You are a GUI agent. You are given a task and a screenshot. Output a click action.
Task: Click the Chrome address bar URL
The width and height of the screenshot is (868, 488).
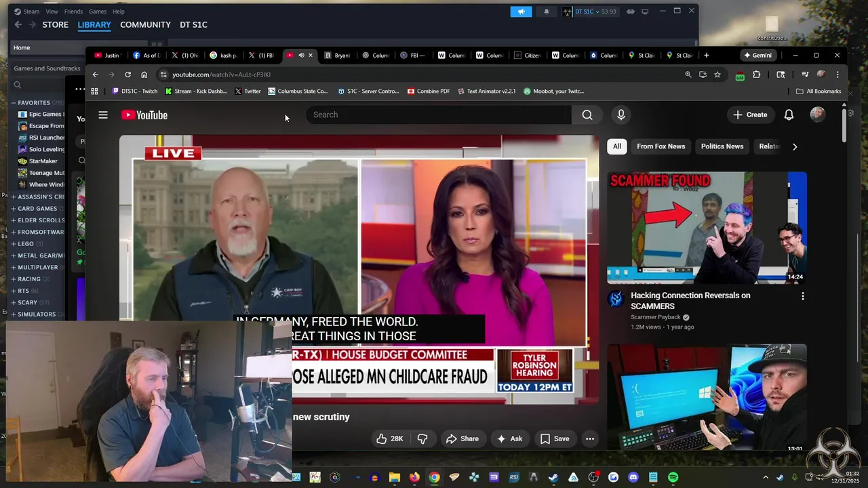coord(221,75)
